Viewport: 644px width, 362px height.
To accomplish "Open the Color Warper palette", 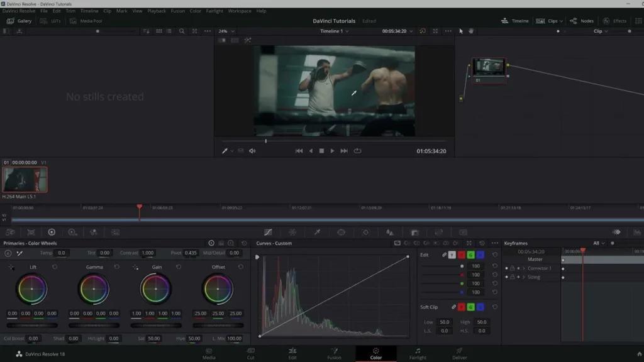I will pos(292,233).
